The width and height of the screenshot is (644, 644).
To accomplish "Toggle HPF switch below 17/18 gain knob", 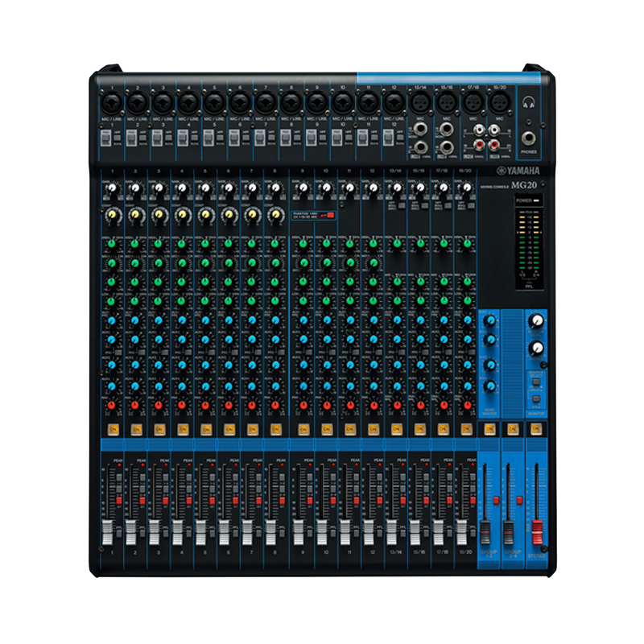I will (x=448, y=205).
